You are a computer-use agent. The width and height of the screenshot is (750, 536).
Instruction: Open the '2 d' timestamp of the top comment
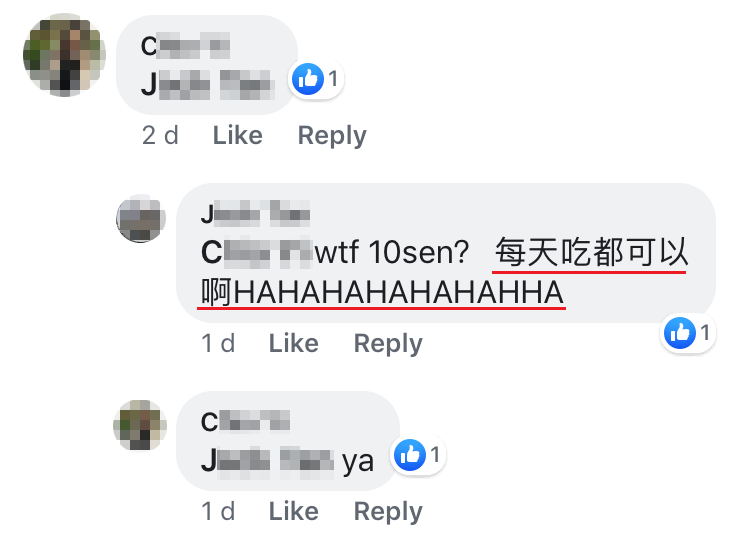[160, 135]
